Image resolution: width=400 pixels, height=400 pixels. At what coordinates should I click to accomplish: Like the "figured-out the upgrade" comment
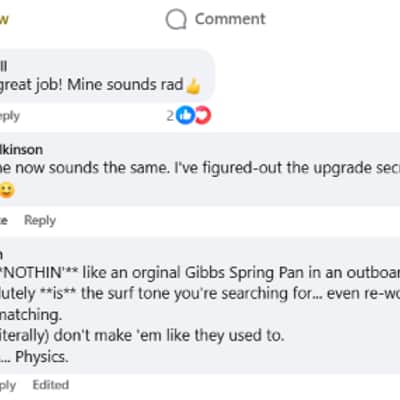click(x=4, y=220)
